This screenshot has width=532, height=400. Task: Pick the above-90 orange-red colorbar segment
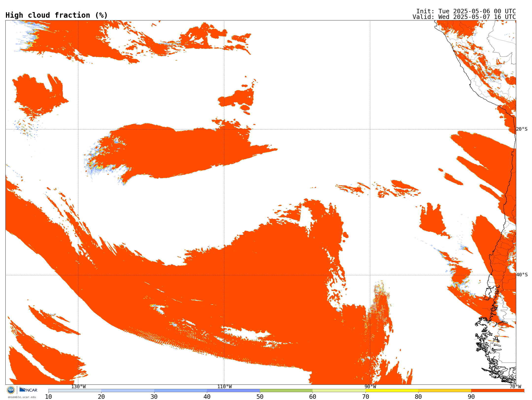pyautogui.click(x=498, y=391)
